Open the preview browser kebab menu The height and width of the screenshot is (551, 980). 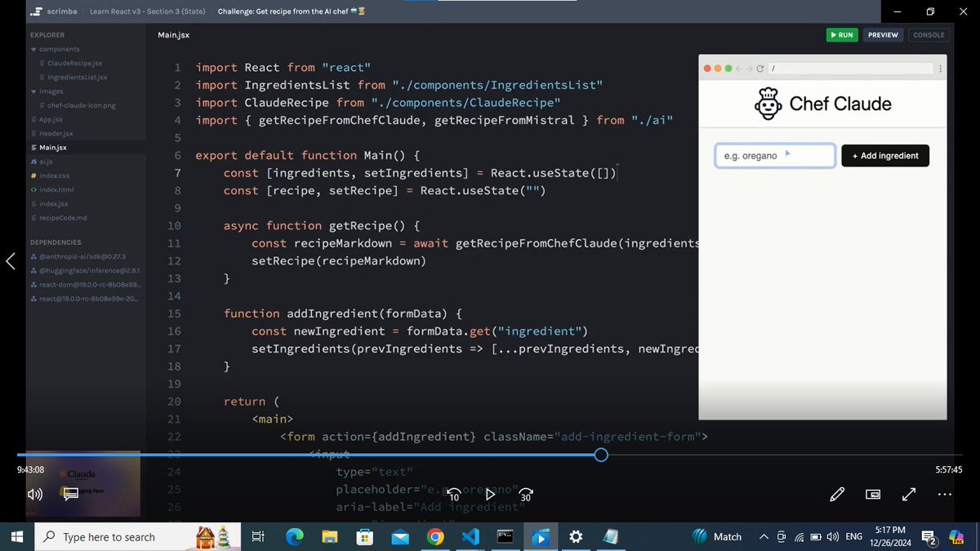(940, 69)
